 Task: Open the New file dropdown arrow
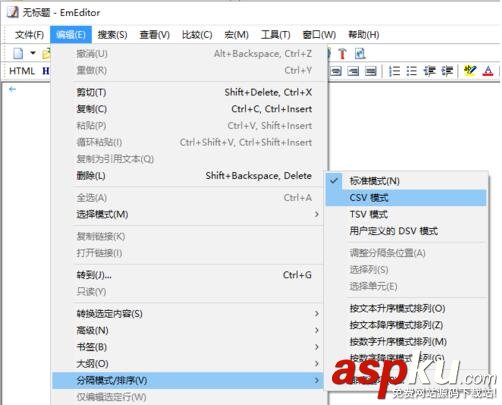click(33, 53)
